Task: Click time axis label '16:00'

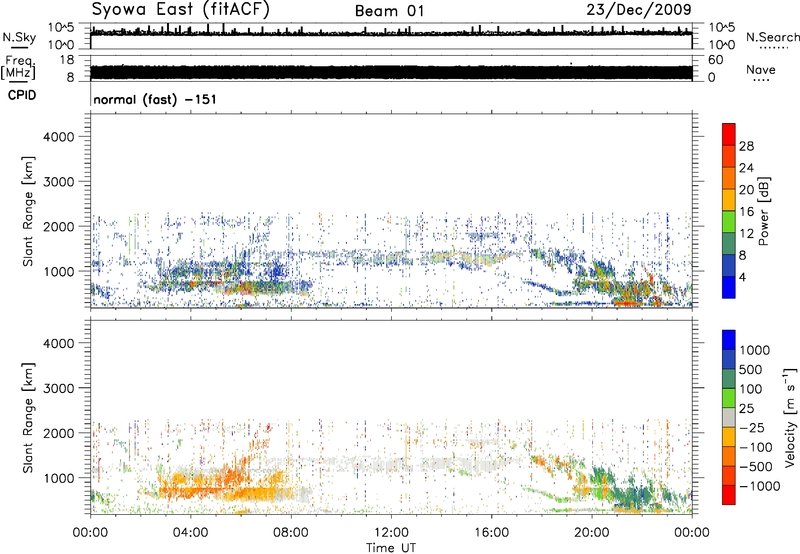Action: [x=491, y=533]
